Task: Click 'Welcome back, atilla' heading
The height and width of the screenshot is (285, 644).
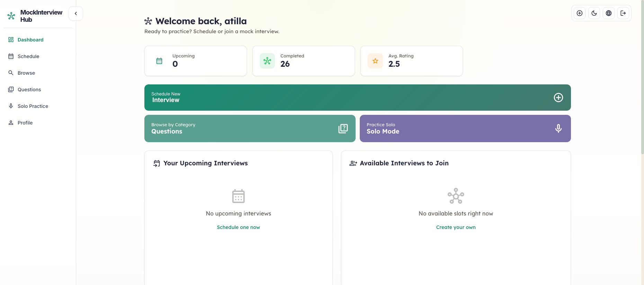Action: click(201, 21)
